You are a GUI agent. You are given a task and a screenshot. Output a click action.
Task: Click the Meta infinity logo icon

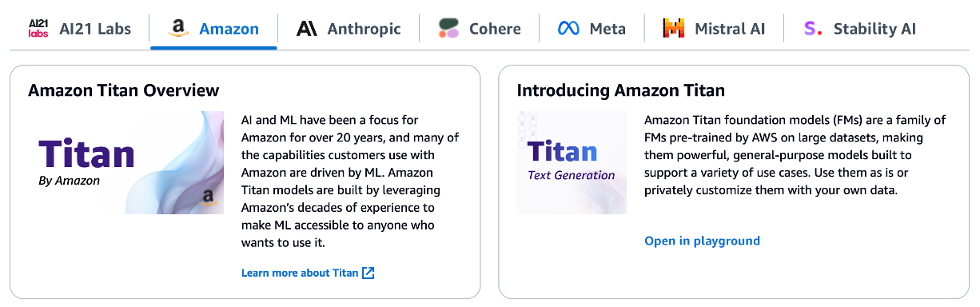568,29
